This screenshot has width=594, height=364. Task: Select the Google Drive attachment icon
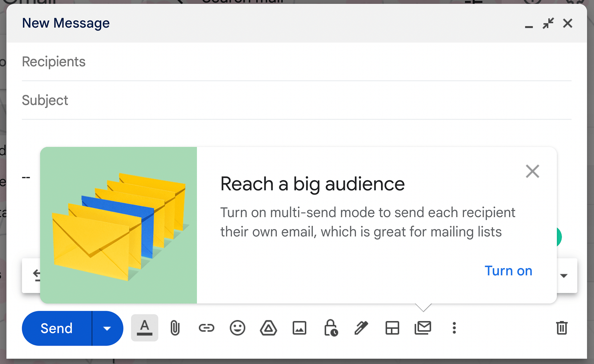[268, 328]
